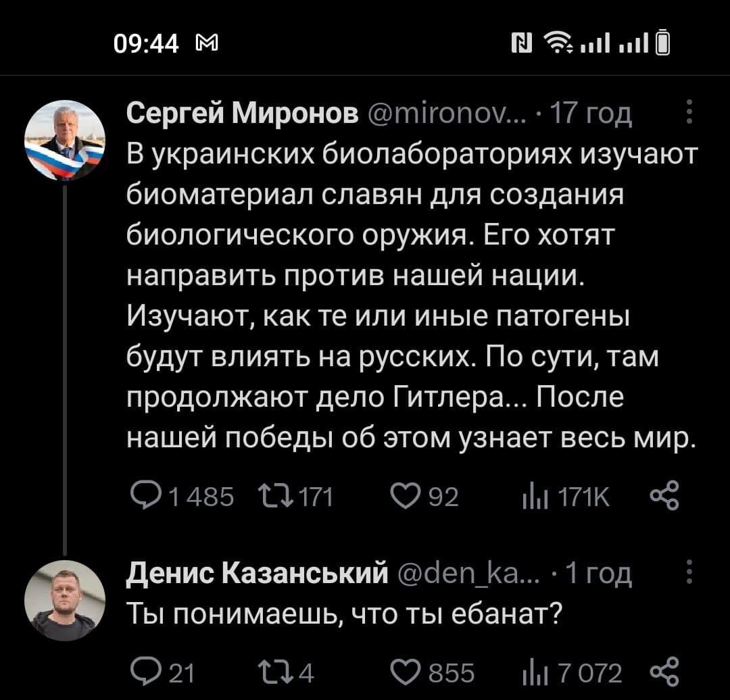Screen dimensions: 730x700
Task: Open more options for Казанський's reply
Action: click(x=688, y=573)
